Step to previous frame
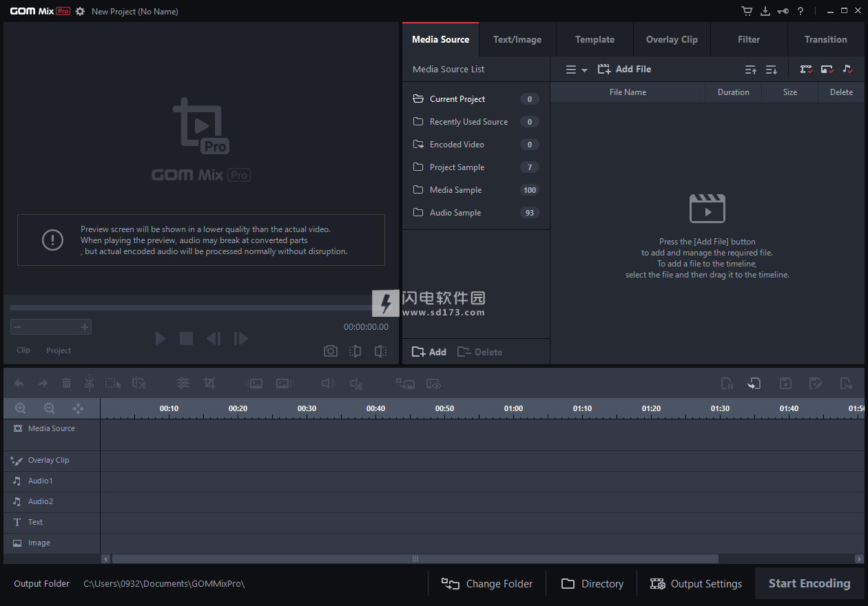Viewport: 868px width, 606px height. click(x=214, y=338)
